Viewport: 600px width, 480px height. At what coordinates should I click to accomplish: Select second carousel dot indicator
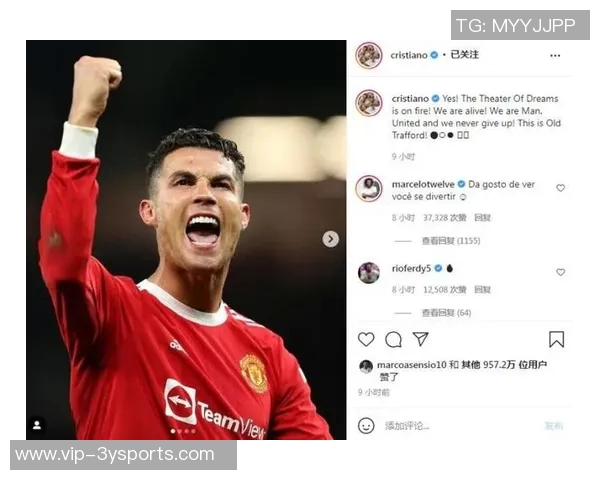(180, 431)
